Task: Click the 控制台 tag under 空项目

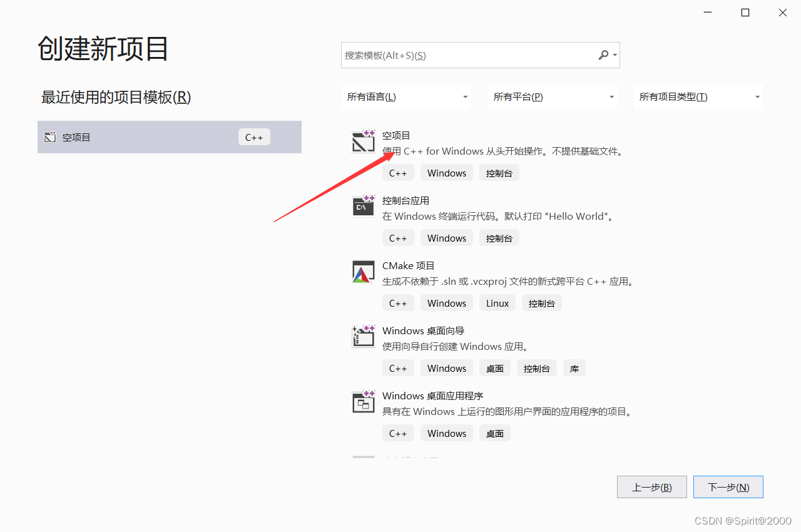Action: point(499,173)
